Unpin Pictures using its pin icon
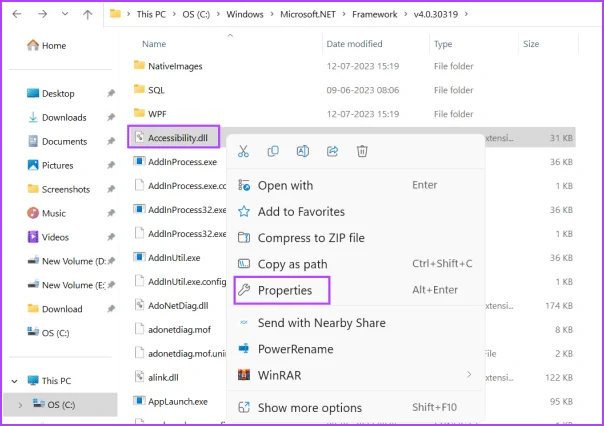The image size is (604, 426). (x=111, y=165)
